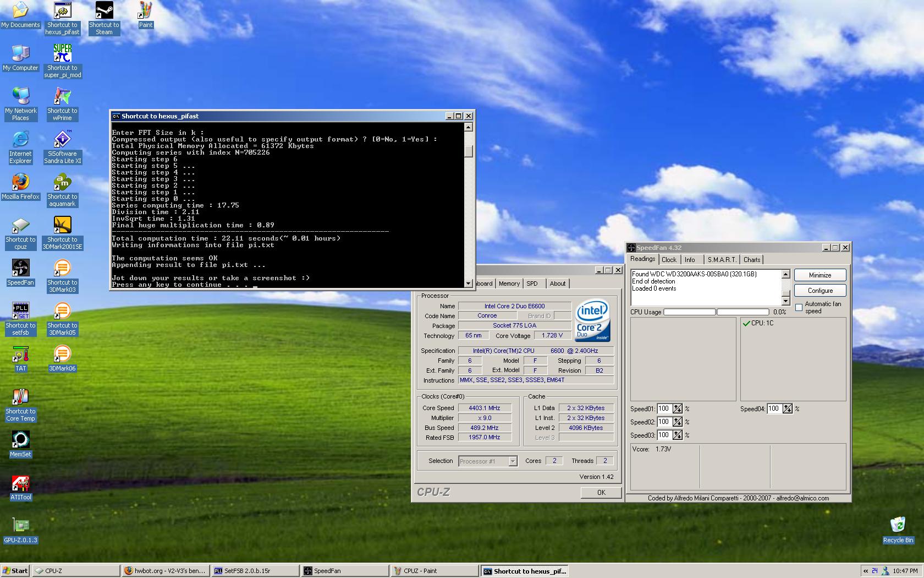Switch to the Charts tab in SpeedFan
The width and height of the screenshot is (924, 578).
coord(751,260)
